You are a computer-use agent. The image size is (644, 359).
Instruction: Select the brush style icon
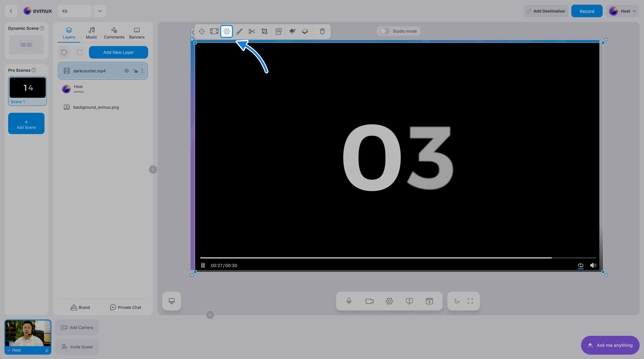pos(239,31)
